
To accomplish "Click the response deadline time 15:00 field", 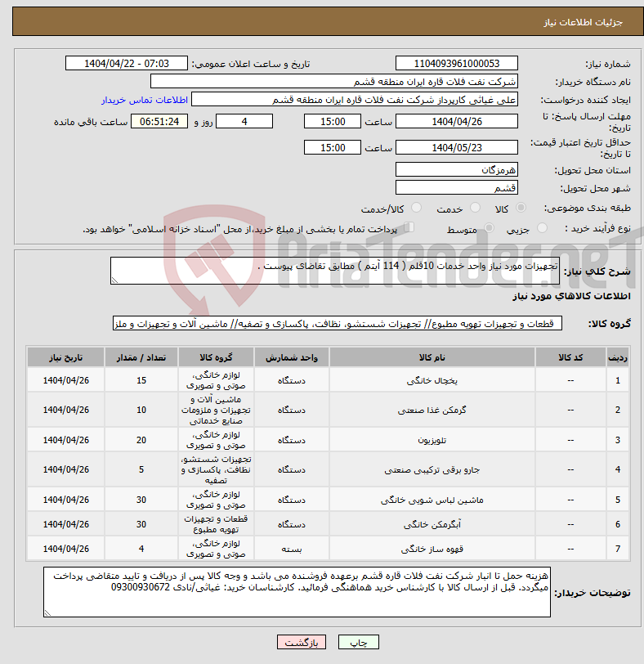I will (333, 122).
